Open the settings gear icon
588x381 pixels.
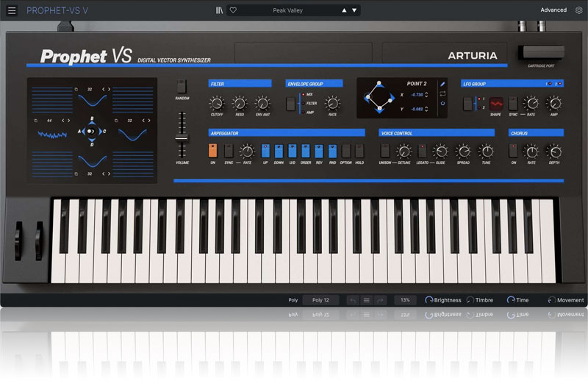tap(578, 10)
